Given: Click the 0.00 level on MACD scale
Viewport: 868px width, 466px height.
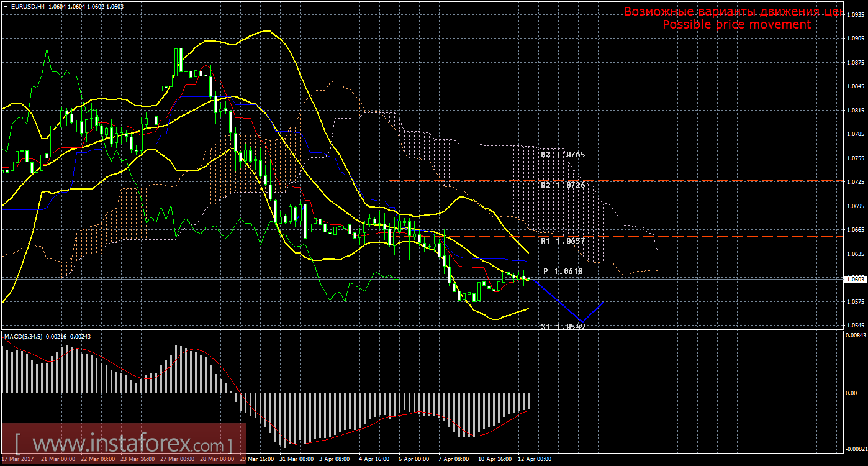Looking at the screenshot, I should (x=853, y=393).
